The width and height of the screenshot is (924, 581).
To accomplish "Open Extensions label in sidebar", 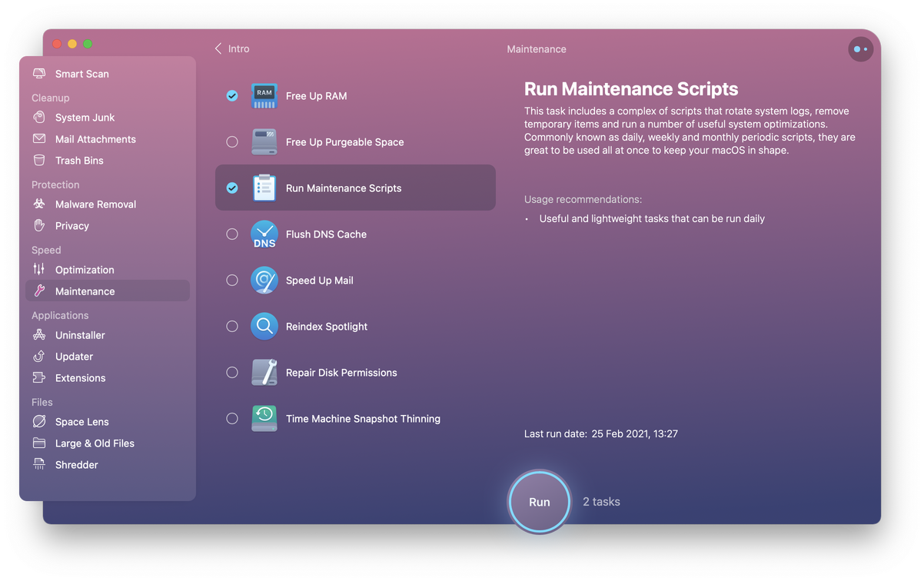I will pyautogui.click(x=81, y=378).
